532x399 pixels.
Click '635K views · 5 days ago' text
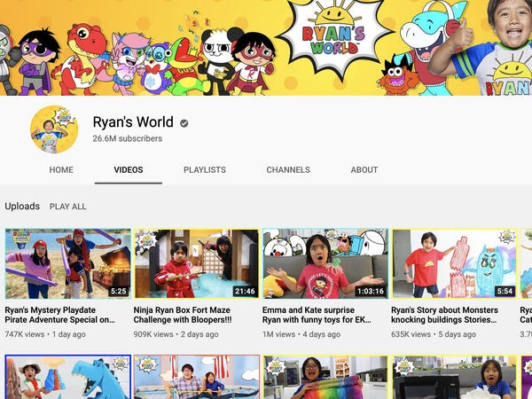coord(434,334)
